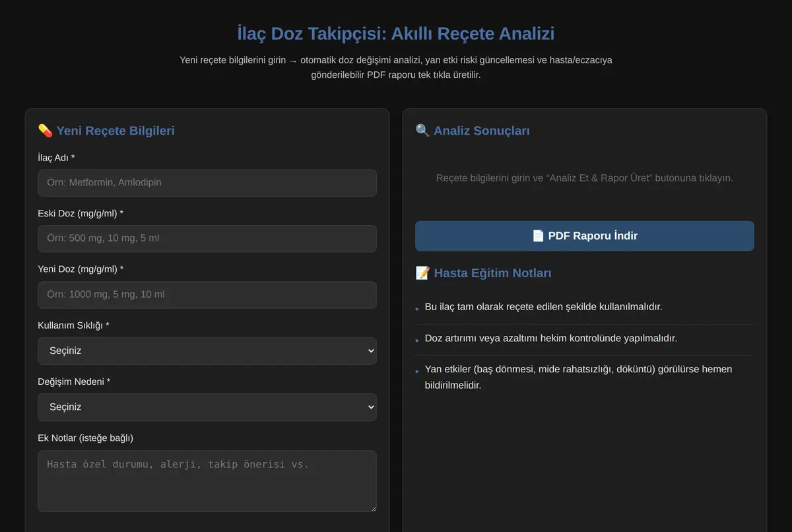Screen dimensions: 792x532
Task: Click the subtitle paragraph 'Yeni reçete bilgilerini girin'
Action: tap(396, 67)
